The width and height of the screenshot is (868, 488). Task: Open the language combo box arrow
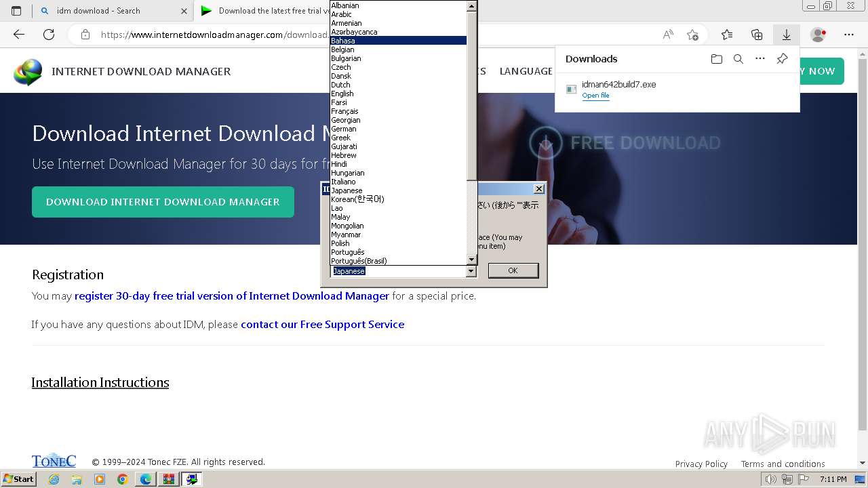click(x=471, y=271)
